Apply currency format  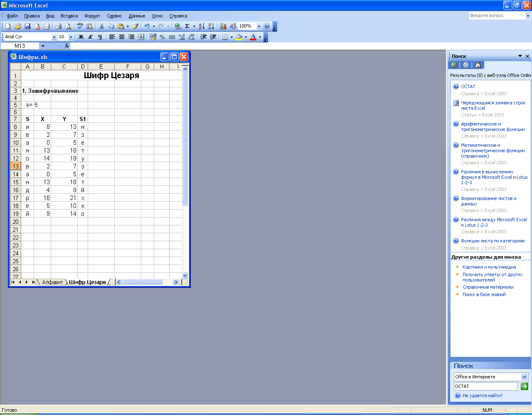(153, 37)
